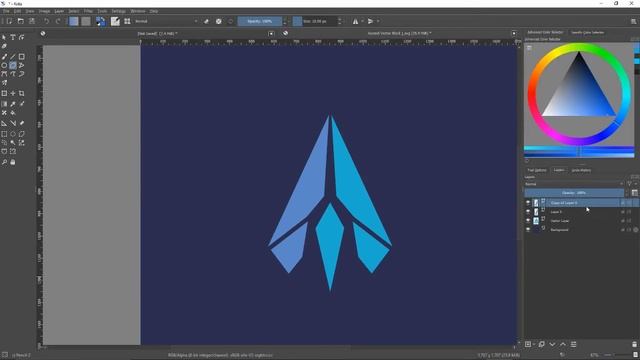Open the brush blending mode dropdown

(x=166, y=21)
